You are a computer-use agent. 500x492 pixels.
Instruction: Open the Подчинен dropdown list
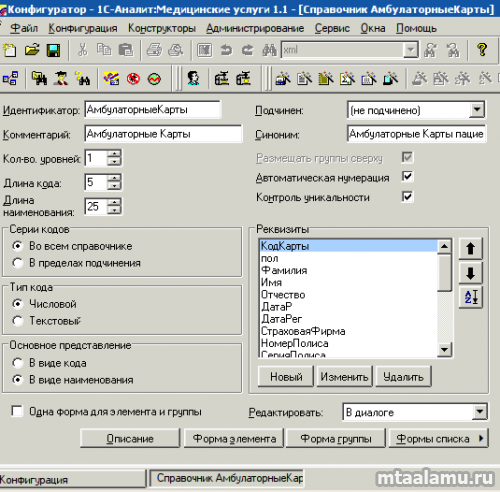pos(477,110)
